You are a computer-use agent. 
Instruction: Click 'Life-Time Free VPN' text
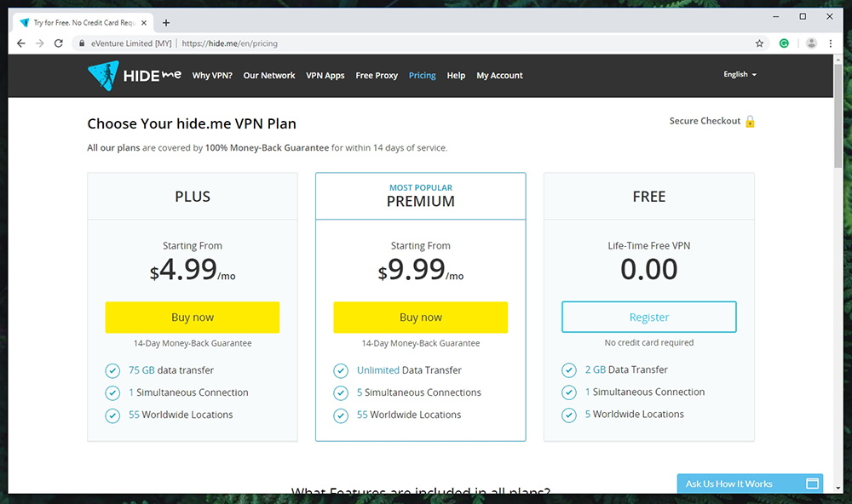click(x=648, y=246)
